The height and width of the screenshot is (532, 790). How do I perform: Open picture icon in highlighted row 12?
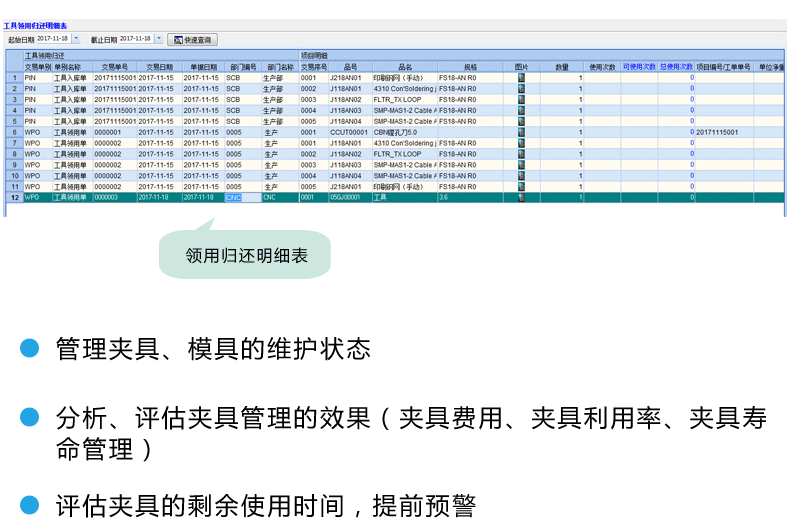pyautogui.click(x=521, y=198)
